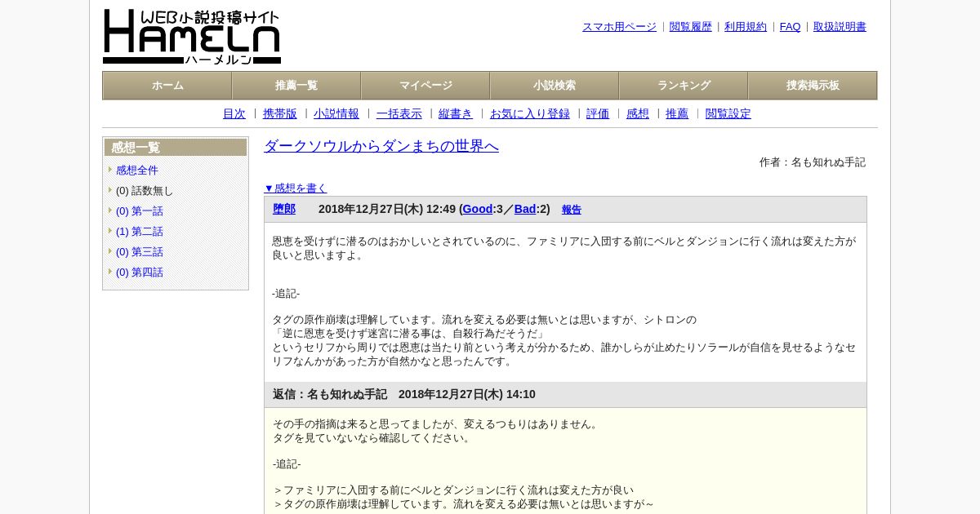Click the 推薦 link in the sub menu
The height and width of the screenshot is (514, 980).
(x=677, y=114)
